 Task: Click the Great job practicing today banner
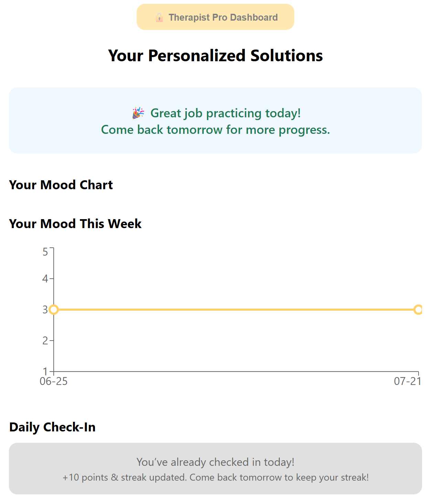(x=215, y=120)
